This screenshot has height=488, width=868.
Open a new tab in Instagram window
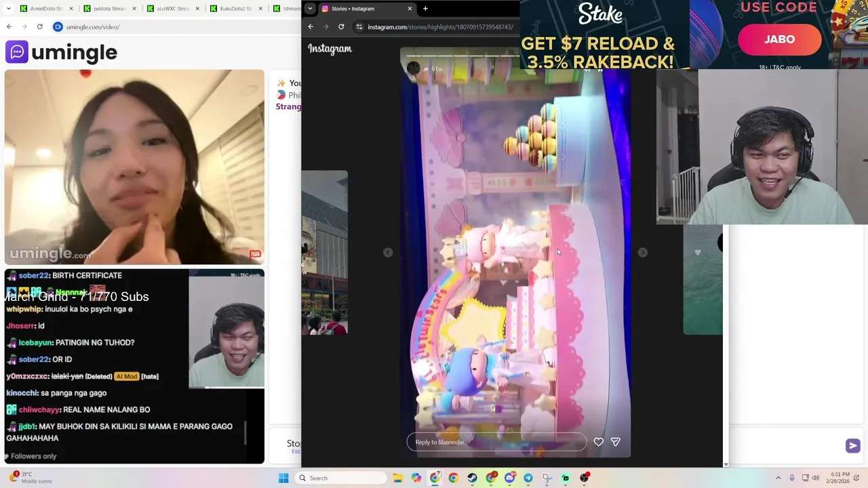425,9
